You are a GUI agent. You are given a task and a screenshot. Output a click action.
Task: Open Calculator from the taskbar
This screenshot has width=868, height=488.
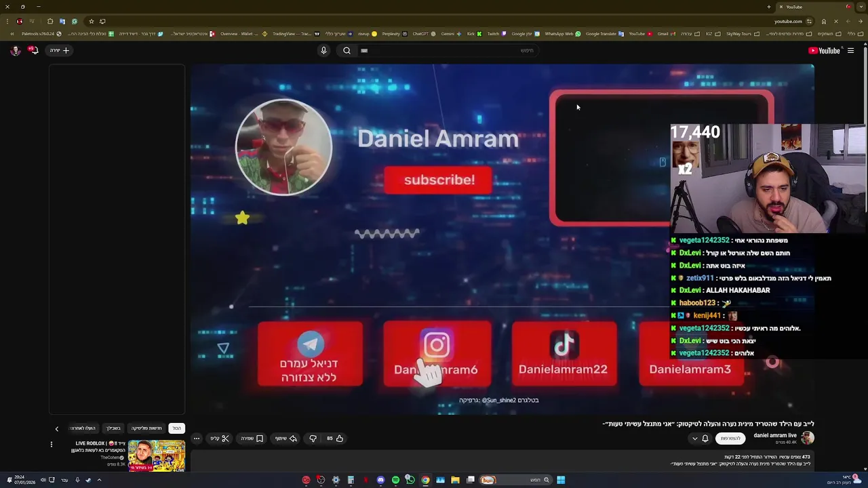pos(351,480)
